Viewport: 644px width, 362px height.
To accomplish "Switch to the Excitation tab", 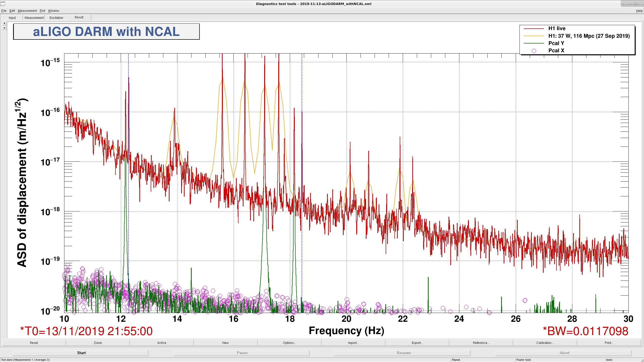I will (56, 18).
